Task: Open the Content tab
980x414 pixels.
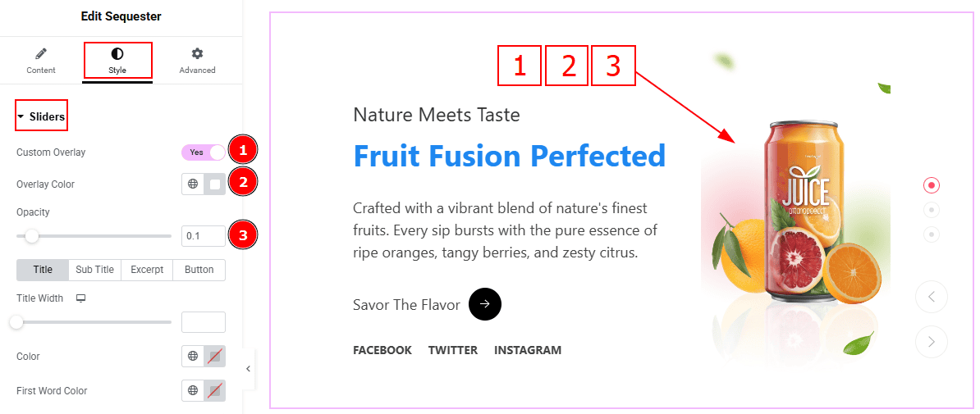Action: click(x=40, y=61)
